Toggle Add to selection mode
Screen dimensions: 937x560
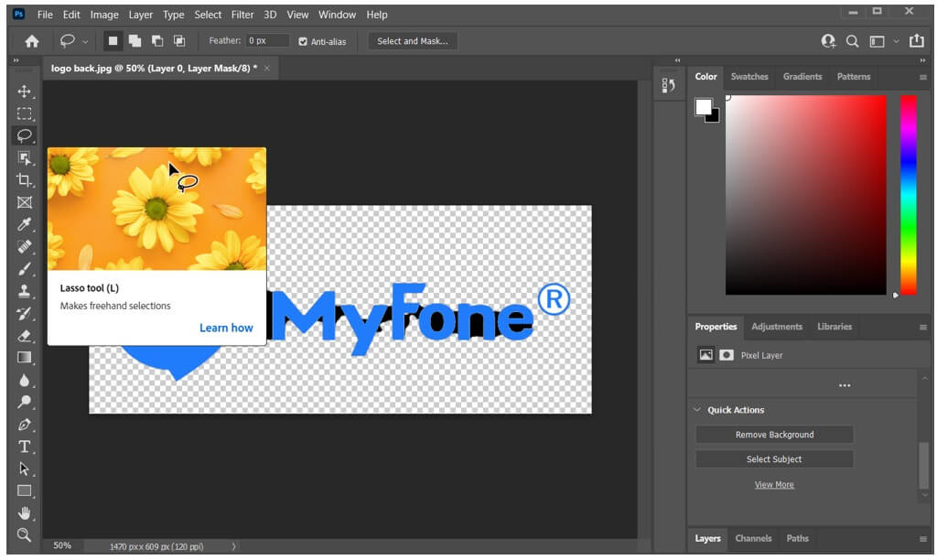[135, 40]
